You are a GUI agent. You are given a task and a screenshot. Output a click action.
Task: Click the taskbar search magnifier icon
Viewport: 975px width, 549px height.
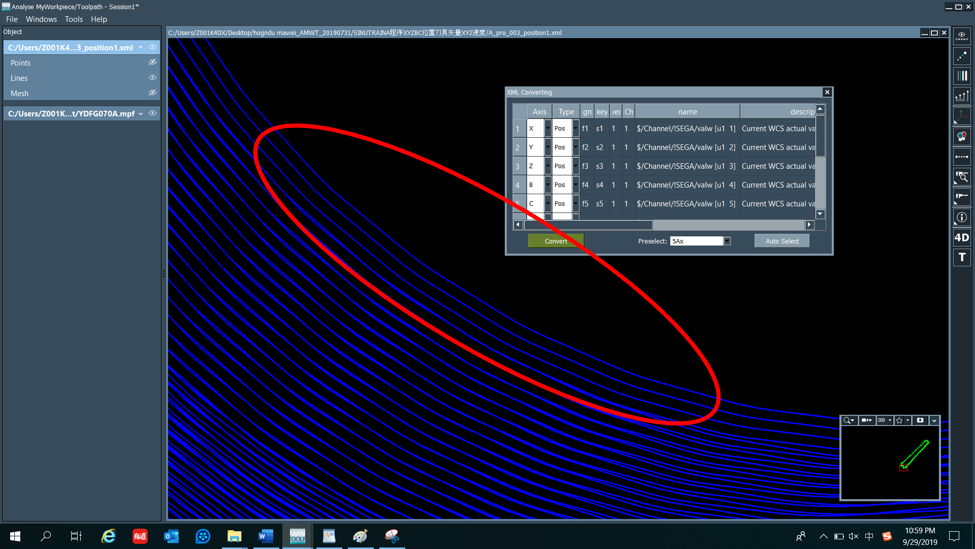(45, 536)
